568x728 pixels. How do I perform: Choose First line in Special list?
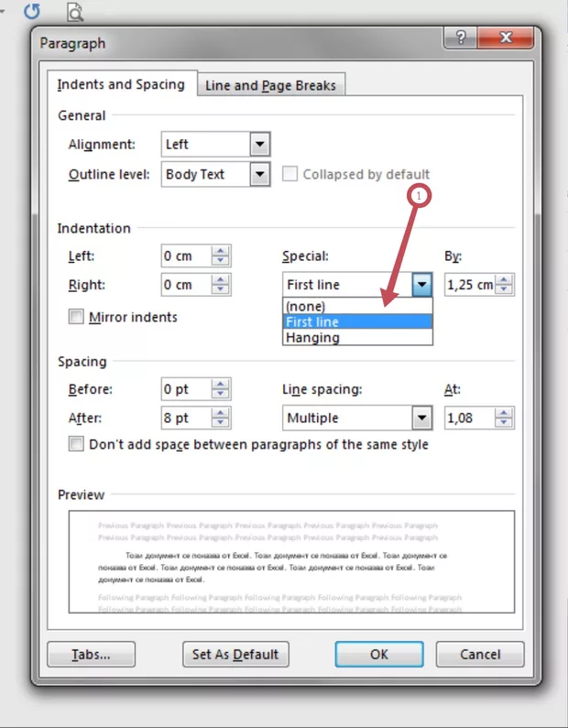(357, 321)
